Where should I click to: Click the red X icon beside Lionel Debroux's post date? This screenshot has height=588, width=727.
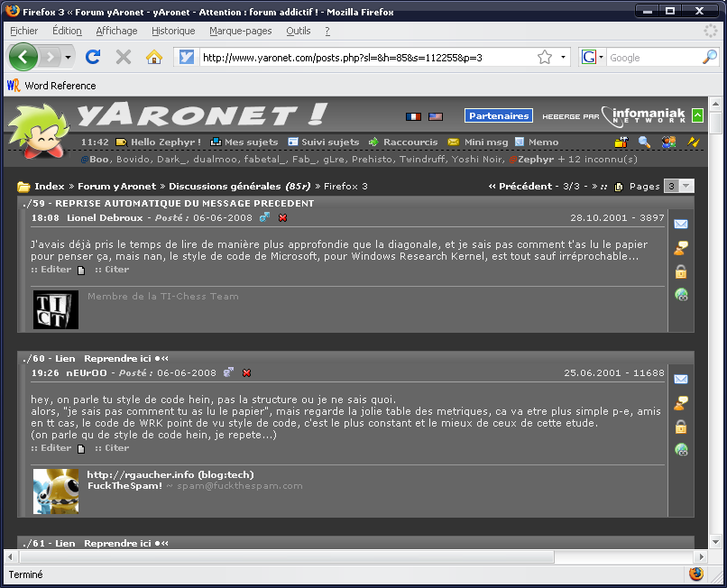[x=282, y=218]
